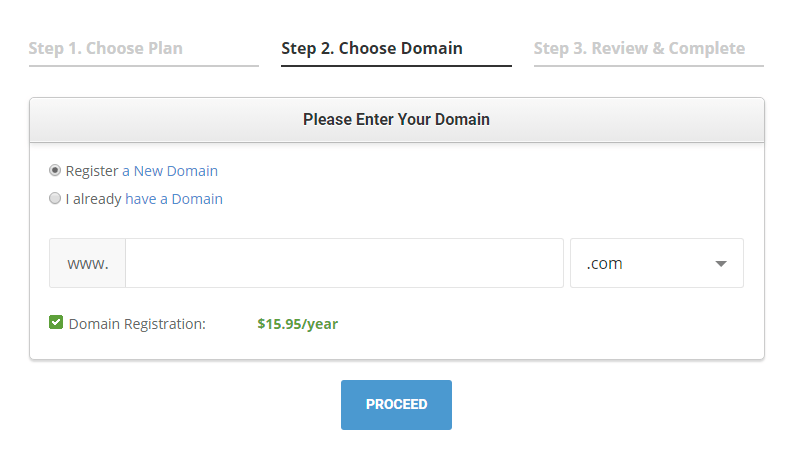Click the dropdown arrow beside .com
This screenshot has width=798, height=450.
coord(720,264)
